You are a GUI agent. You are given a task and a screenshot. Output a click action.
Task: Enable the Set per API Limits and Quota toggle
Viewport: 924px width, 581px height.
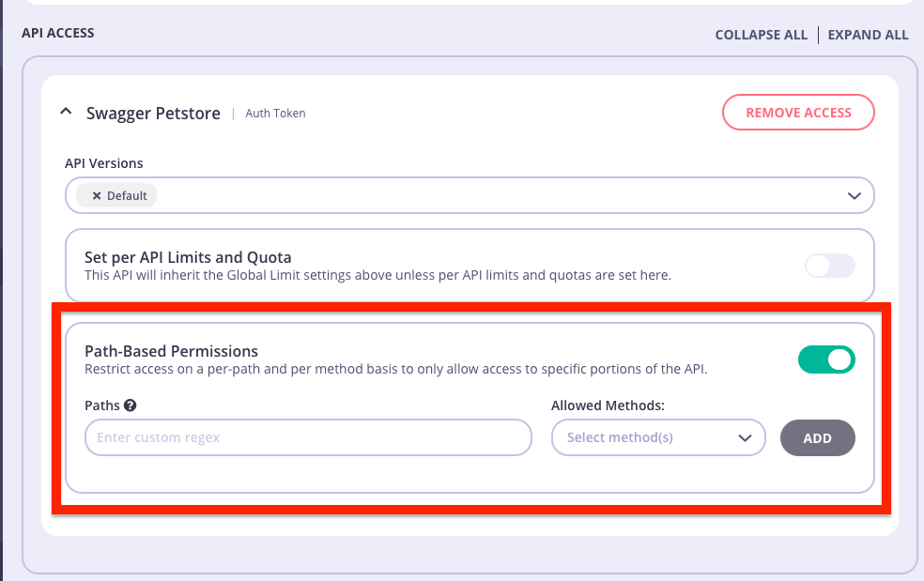[830, 266]
